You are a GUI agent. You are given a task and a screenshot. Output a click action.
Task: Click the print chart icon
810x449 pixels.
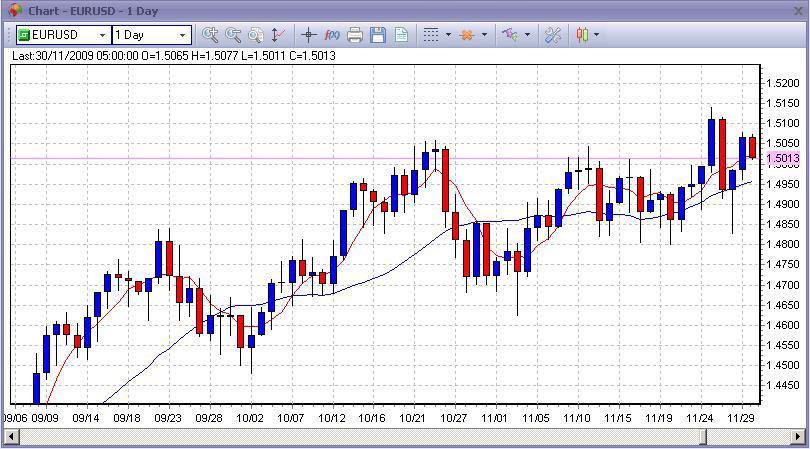click(x=355, y=35)
